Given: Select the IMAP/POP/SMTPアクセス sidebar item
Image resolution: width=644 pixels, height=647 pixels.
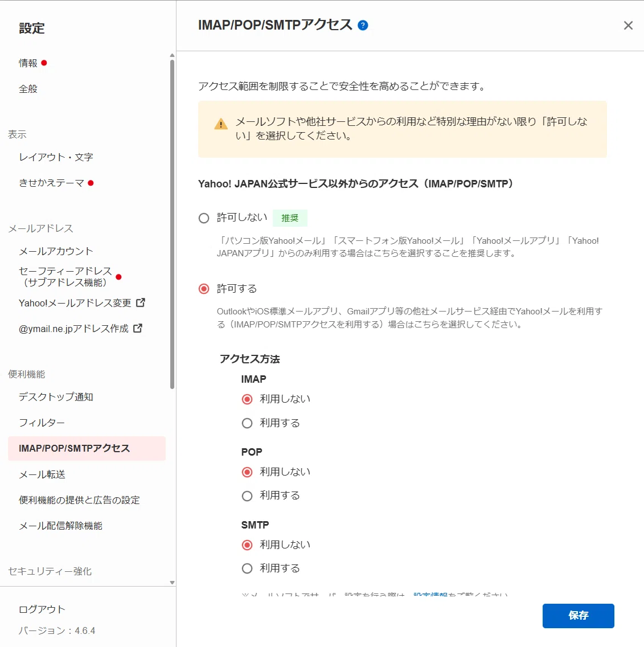Looking at the screenshot, I should [87, 449].
